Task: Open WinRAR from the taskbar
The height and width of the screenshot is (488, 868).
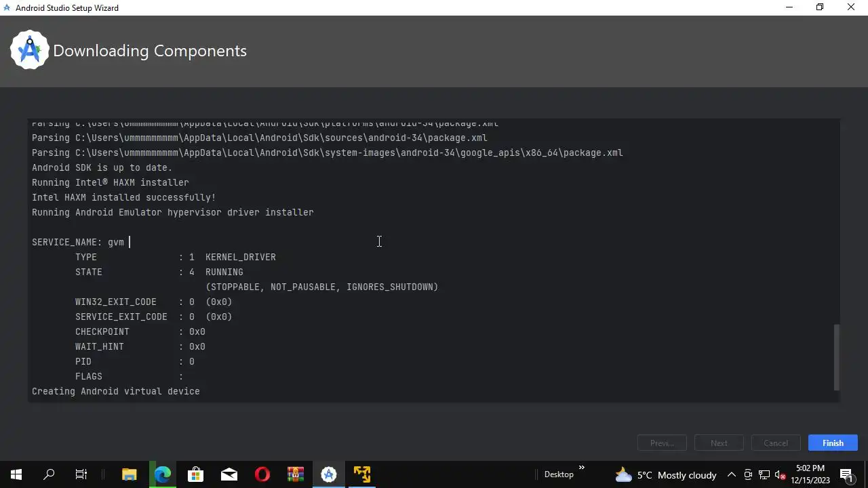Action: coord(296,474)
